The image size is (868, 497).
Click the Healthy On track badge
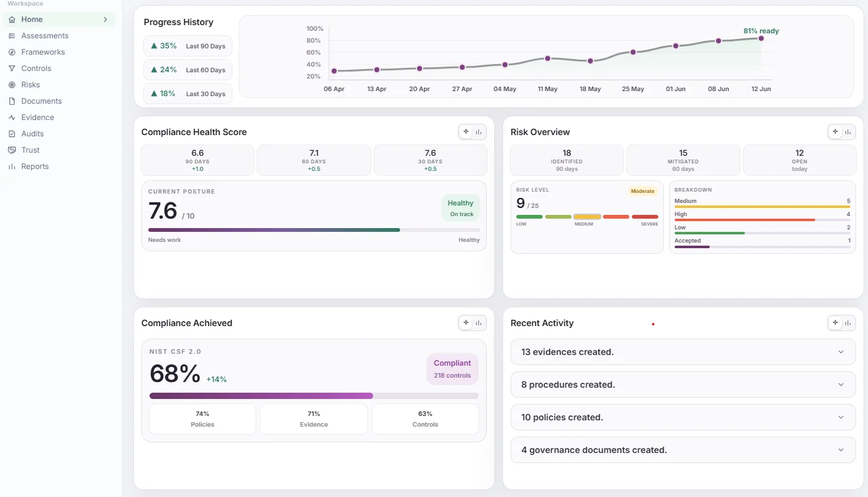(x=461, y=208)
